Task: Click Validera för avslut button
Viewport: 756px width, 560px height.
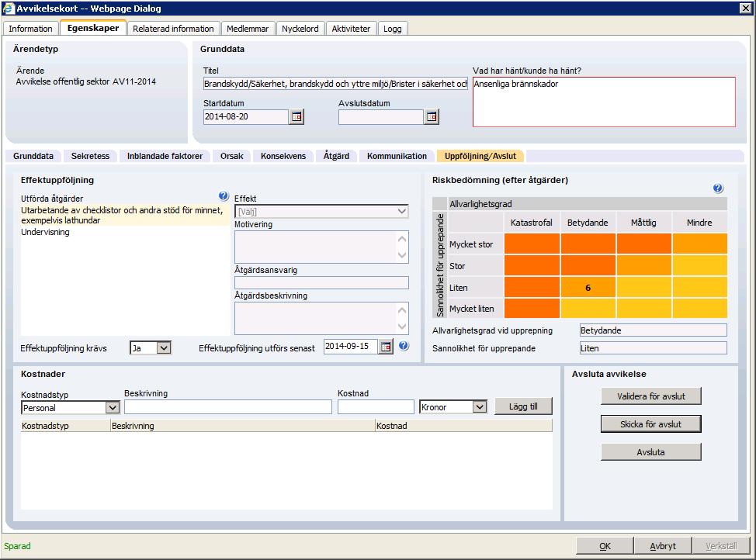Action: pos(651,396)
